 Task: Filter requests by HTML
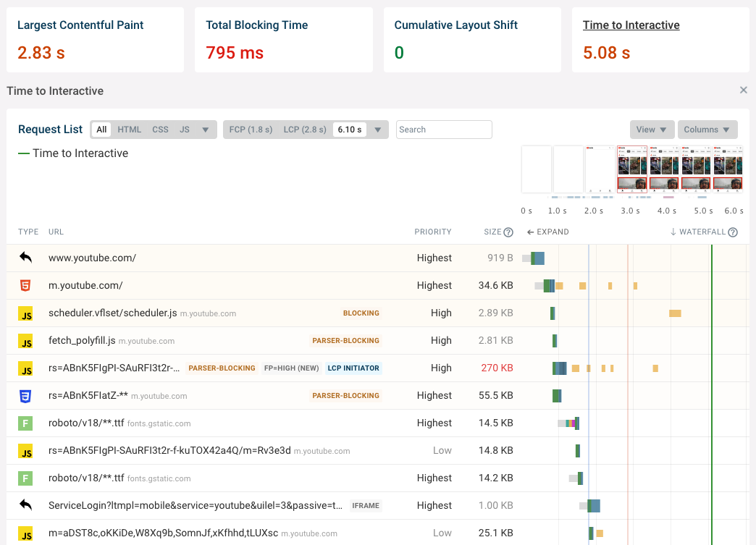click(x=129, y=130)
